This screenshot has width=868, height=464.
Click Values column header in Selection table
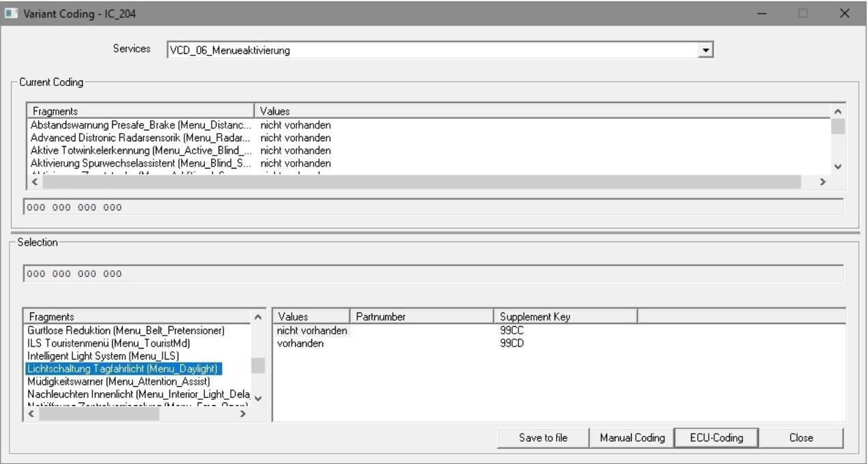click(311, 317)
